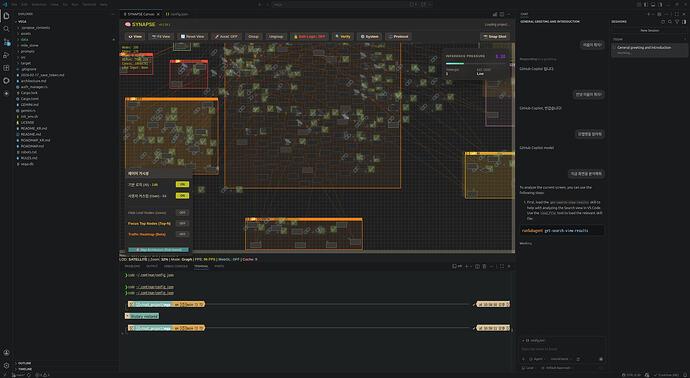Select the PORTS panel tab
This screenshot has width=690, height=378.
tap(219, 266)
